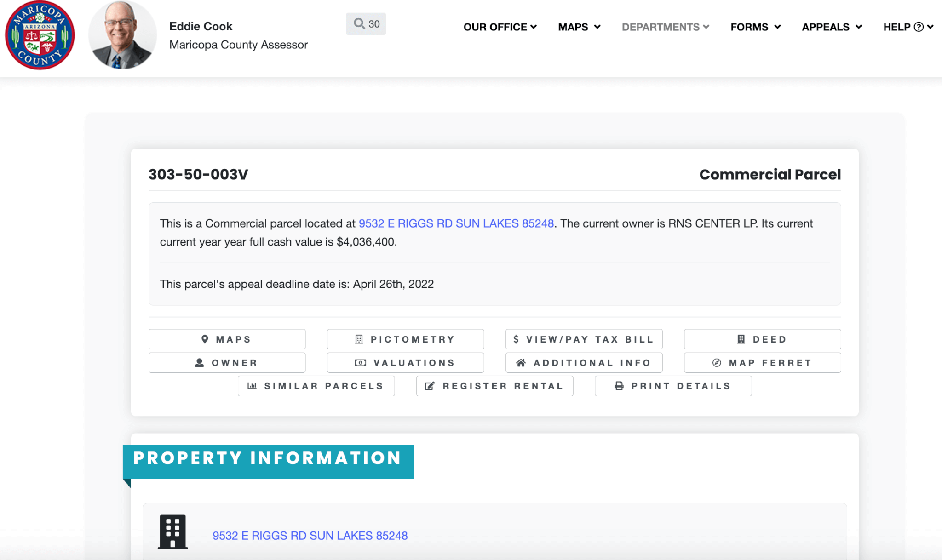This screenshot has width=942, height=560.
Task: Open the Help menu
Action: tap(908, 27)
